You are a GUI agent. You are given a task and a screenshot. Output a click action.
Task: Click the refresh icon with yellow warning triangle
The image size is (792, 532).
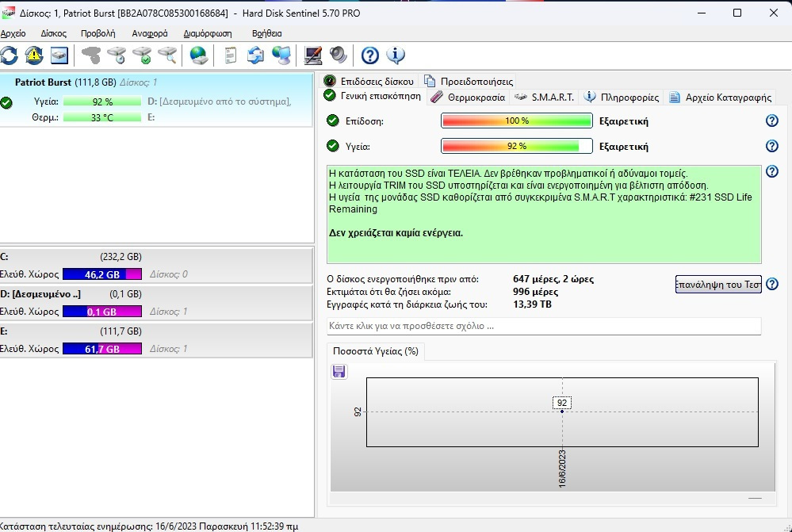[x=34, y=55]
